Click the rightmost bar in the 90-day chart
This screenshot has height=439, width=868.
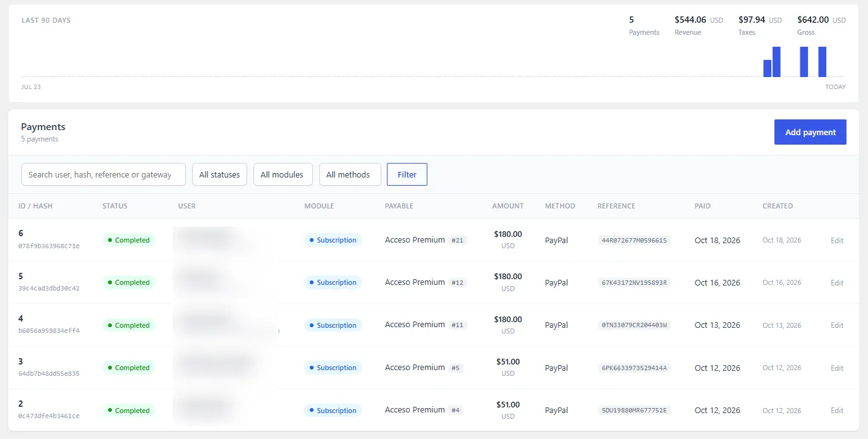point(822,62)
